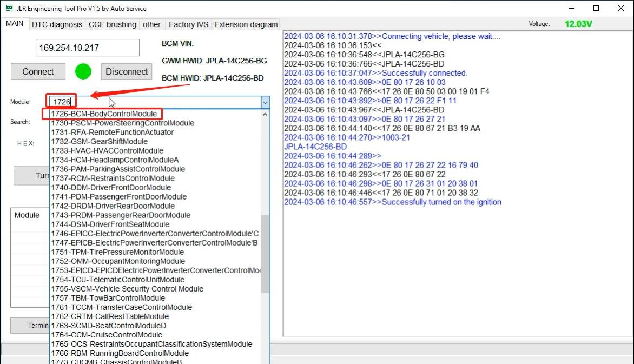Click the BCM HWID JPLA-14C256-BD label
The height and width of the screenshot is (364, 634).
[x=213, y=78]
